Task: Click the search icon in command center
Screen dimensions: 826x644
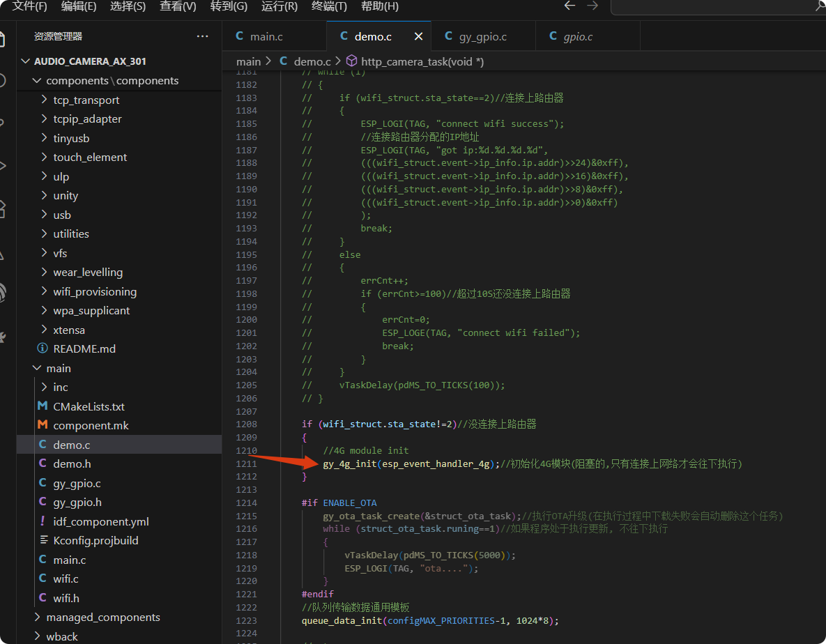Action: coord(820,6)
